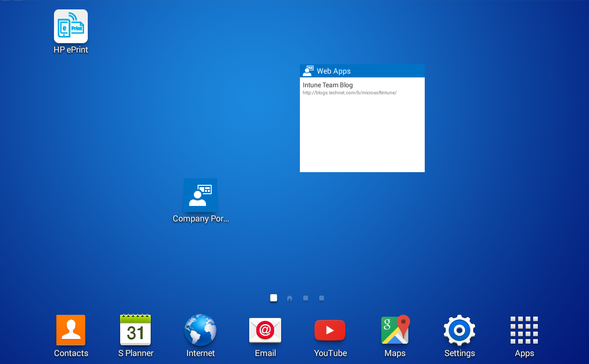This screenshot has height=364, width=589.
Task: Click the Web Apps widget header icon
Action: 308,70
